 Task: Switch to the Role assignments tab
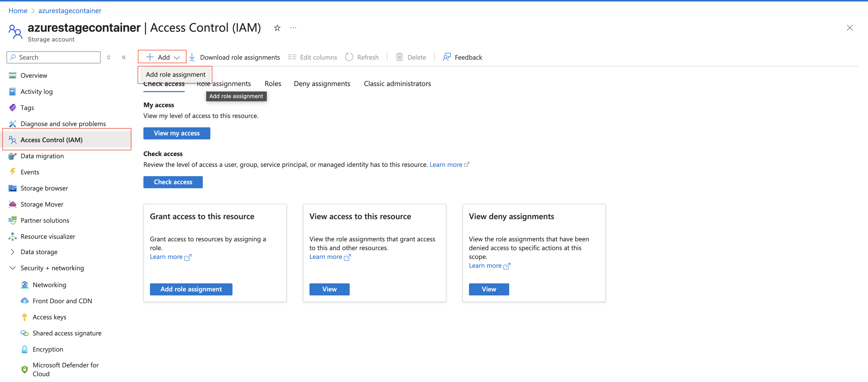[x=224, y=84]
